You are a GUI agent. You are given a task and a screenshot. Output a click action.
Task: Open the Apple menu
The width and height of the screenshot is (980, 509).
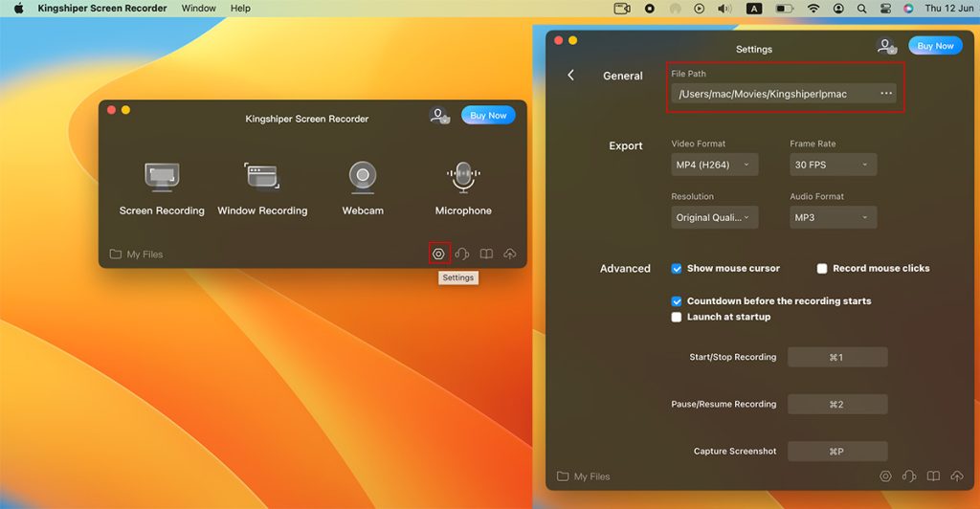tap(19, 8)
